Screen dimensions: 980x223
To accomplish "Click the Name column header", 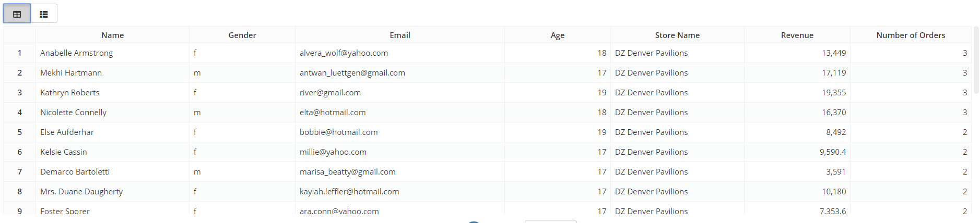I will pos(112,35).
